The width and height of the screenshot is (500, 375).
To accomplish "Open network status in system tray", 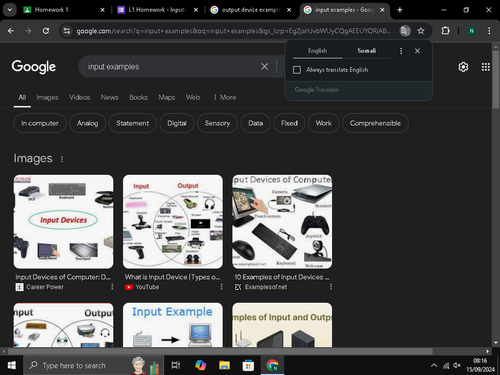I will pos(446,365).
